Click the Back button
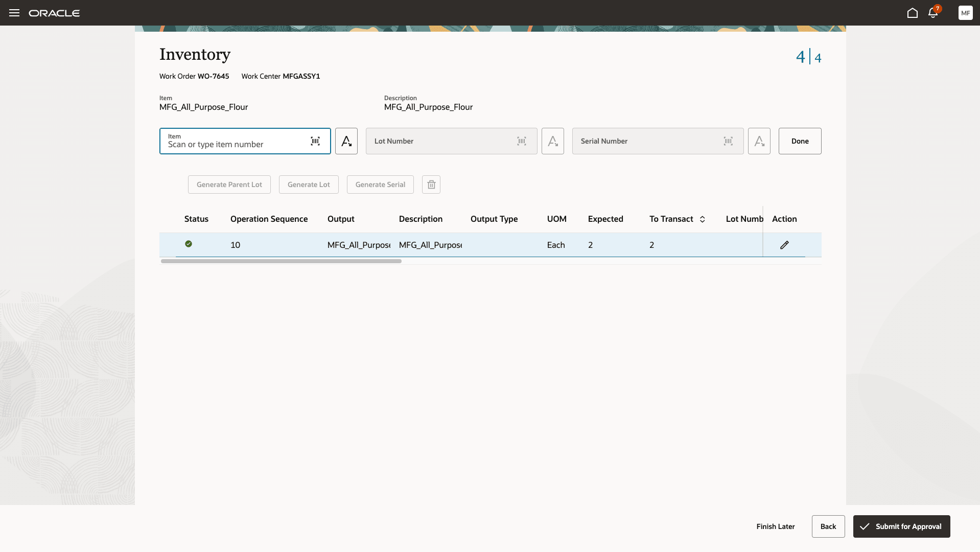Image resolution: width=980 pixels, height=552 pixels. [x=828, y=526]
